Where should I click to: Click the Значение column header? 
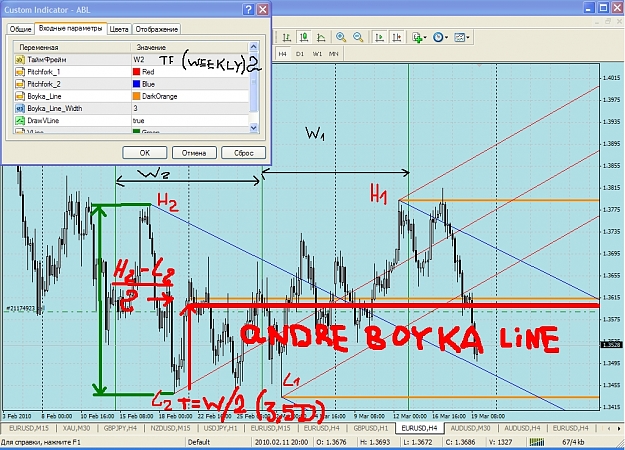point(190,47)
